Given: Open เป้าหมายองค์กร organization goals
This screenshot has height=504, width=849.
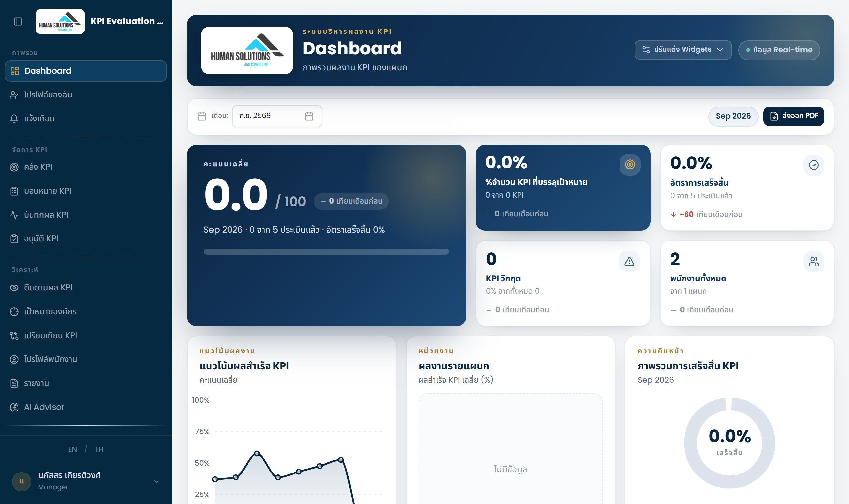Looking at the screenshot, I should [x=86, y=311].
